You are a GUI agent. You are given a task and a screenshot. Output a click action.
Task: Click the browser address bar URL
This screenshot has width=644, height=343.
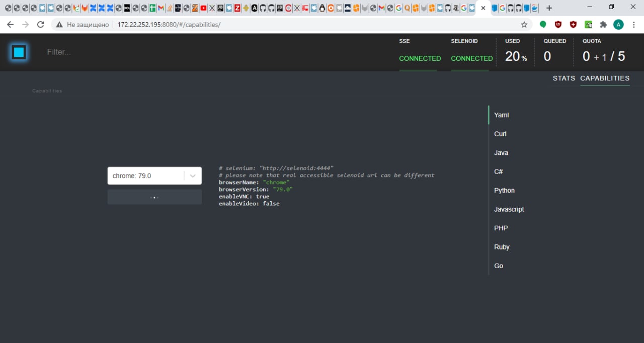tap(169, 24)
